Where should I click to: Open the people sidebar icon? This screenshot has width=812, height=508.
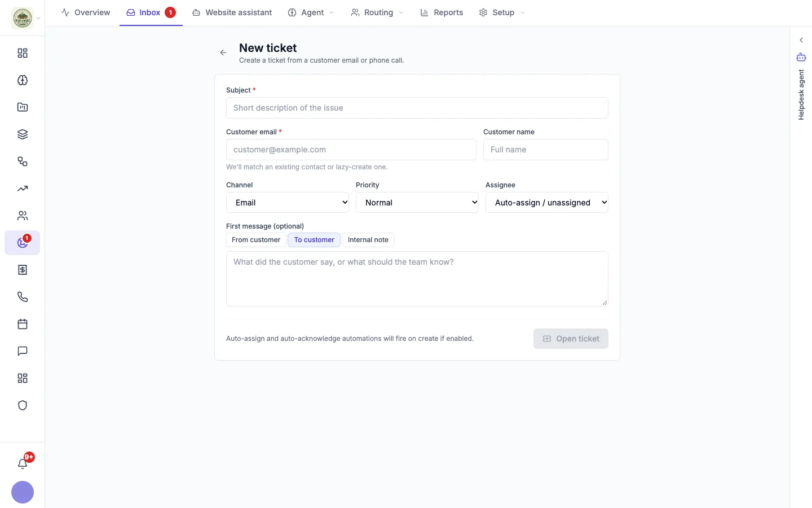[23, 216]
